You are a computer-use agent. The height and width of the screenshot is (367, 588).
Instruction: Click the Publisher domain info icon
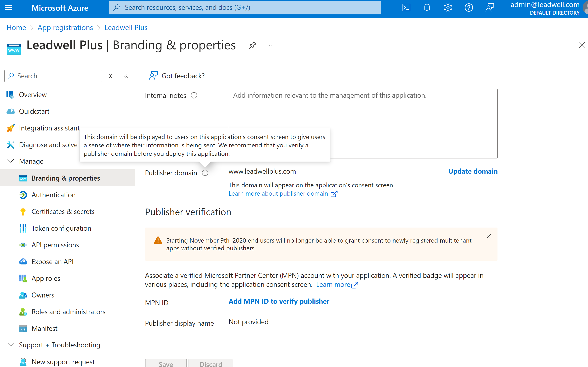point(205,173)
